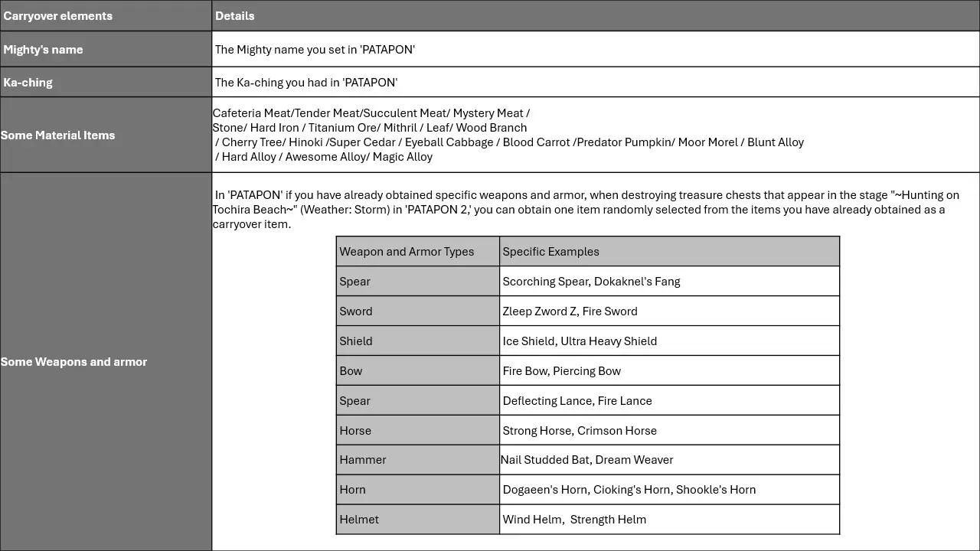Image resolution: width=980 pixels, height=551 pixels.
Task: Select the 'Ka-ching' row label
Action: tap(28, 83)
